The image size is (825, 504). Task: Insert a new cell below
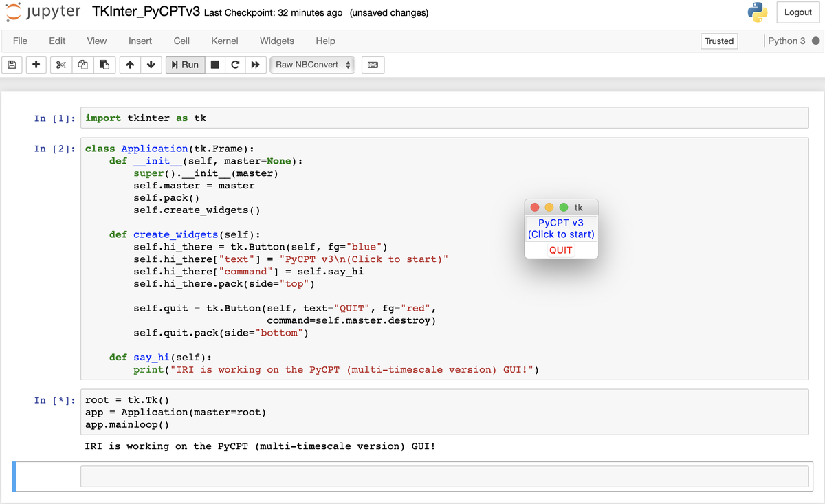click(36, 65)
